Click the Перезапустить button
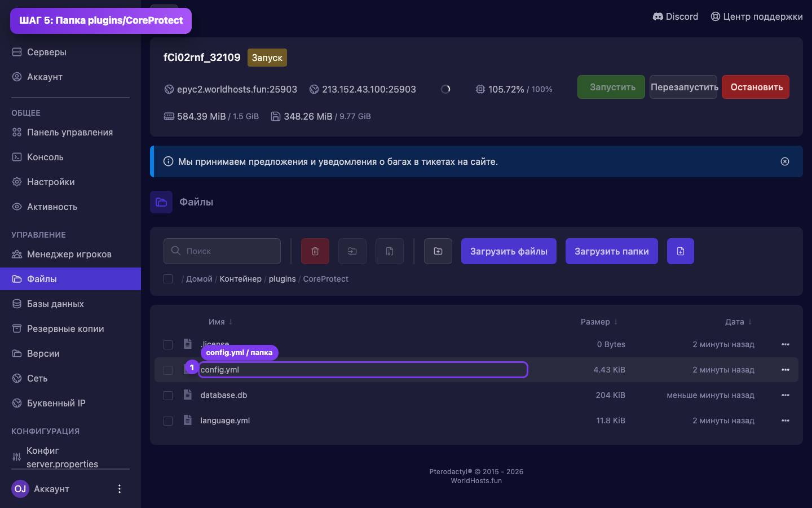Viewport: 812px width, 508px height. 683,87
